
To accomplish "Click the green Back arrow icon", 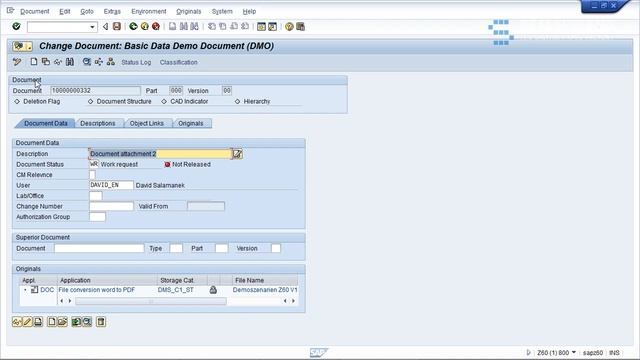I will pos(133,27).
